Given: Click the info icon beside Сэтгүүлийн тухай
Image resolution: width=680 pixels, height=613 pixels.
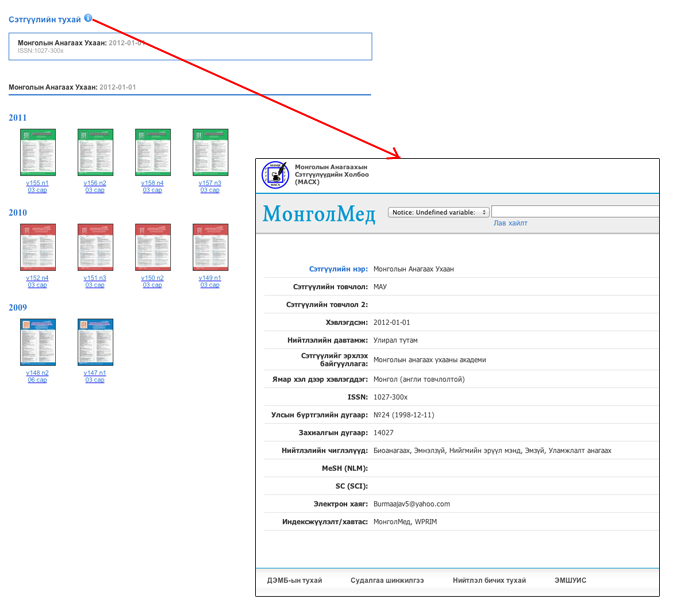Looking at the screenshot, I should (88, 18).
